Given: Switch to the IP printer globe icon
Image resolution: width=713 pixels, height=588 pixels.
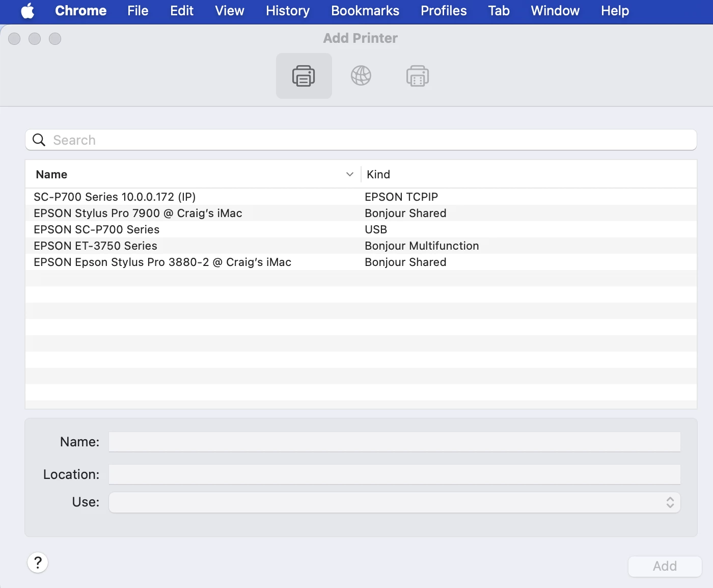Looking at the screenshot, I should coord(361,76).
